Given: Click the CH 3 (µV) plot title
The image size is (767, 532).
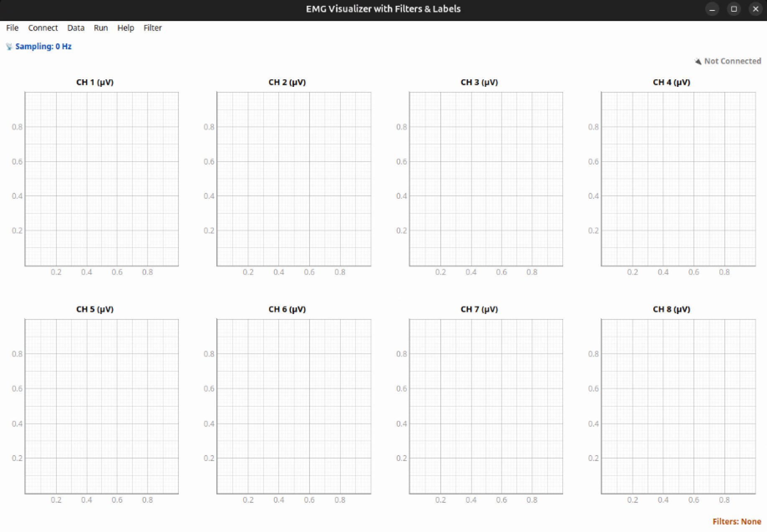Looking at the screenshot, I should point(479,82).
